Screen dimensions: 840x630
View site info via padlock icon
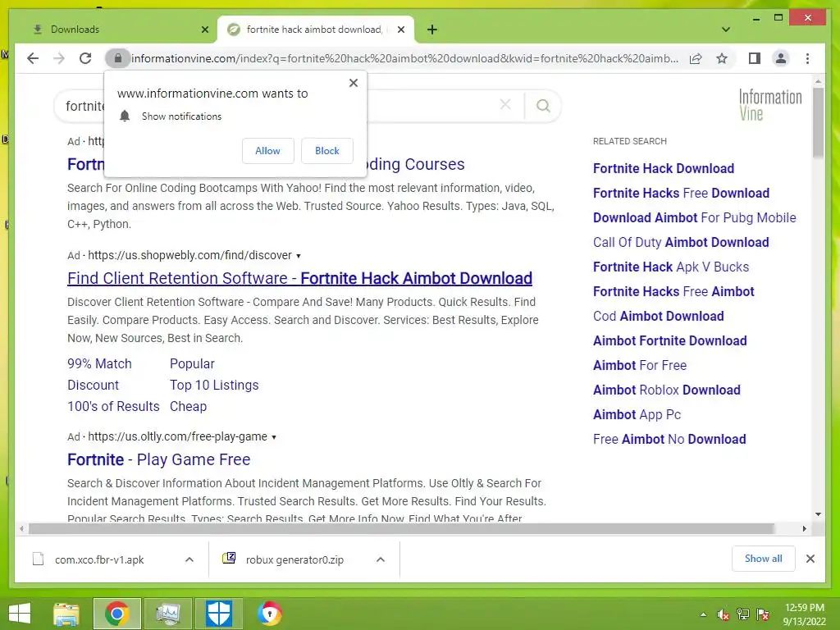pyautogui.click(x=118, y=58)
